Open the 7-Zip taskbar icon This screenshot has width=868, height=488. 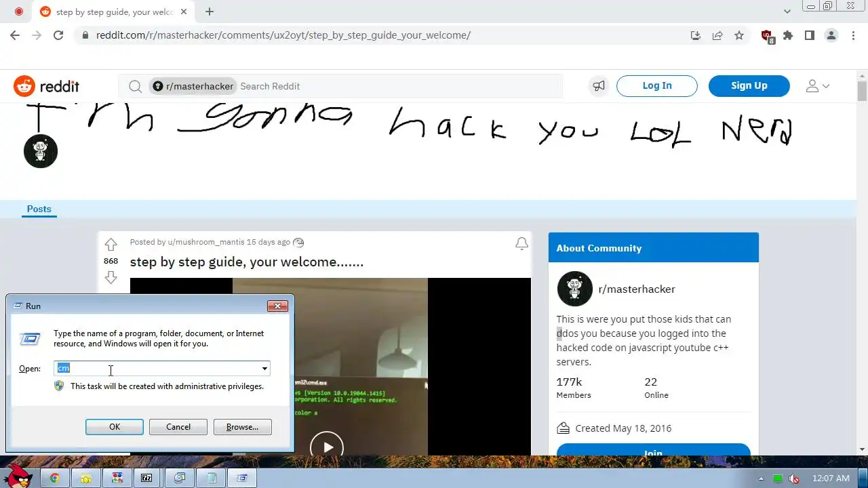[146, 478]
